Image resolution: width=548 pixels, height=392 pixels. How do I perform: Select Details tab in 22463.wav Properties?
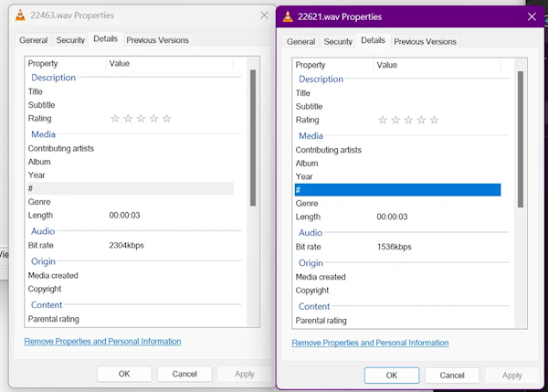pos(106,38)
